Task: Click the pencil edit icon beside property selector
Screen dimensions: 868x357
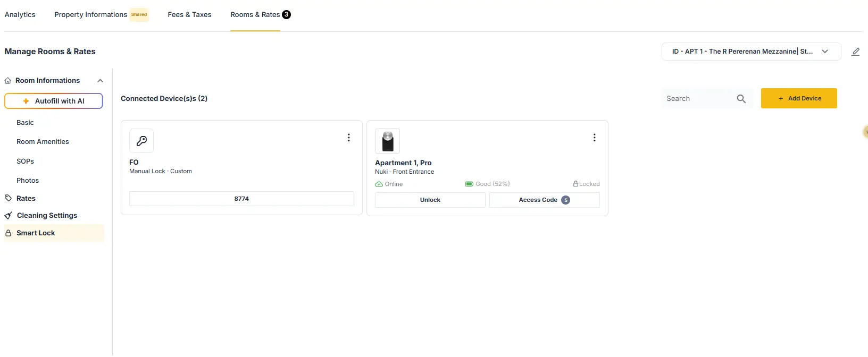Action: pos(855,52)
